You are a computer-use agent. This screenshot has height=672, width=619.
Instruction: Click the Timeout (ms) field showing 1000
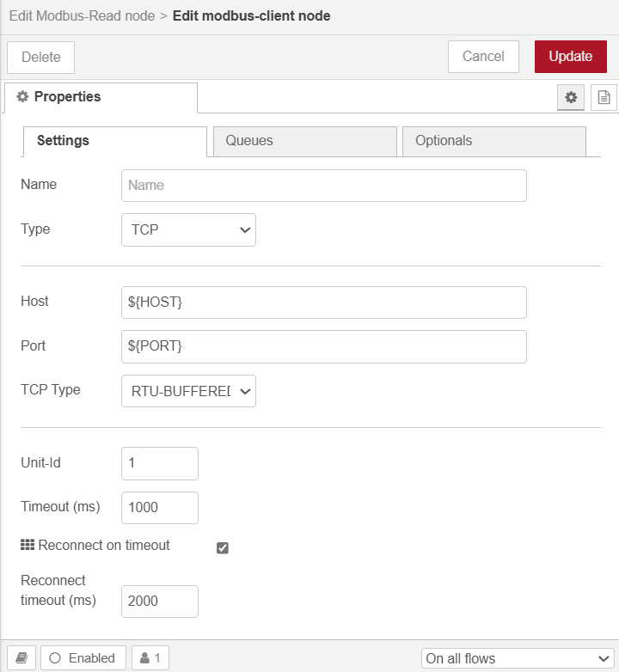[x=159, y=508]
